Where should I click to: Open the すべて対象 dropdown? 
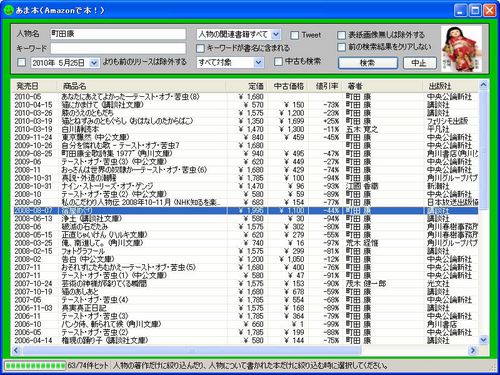[258, 62]
